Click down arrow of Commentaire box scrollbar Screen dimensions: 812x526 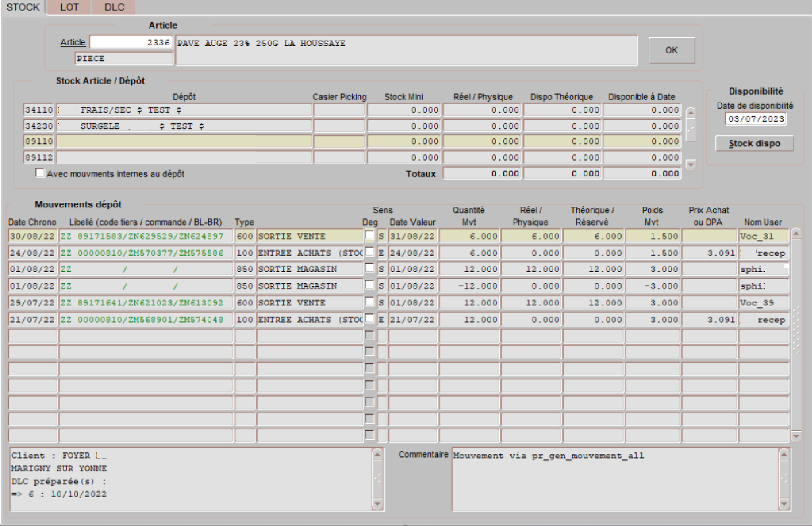coord(784,504)
